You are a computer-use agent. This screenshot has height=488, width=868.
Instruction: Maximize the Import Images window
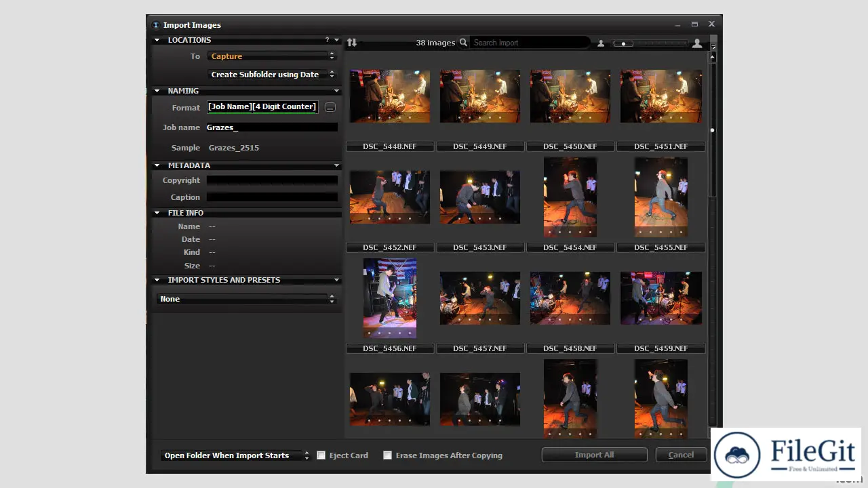coord(694,24)
